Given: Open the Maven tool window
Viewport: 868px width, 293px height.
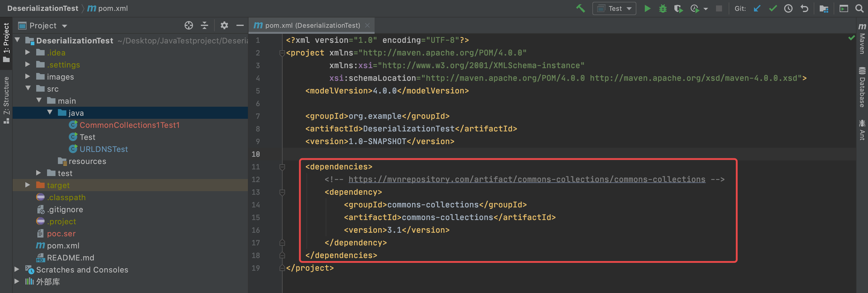Looking at the screenshot, I should (862, 39).
